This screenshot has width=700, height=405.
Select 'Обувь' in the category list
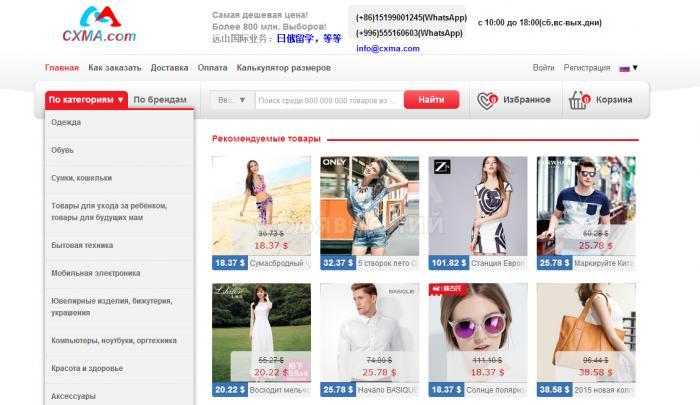[x=63, y=150]
